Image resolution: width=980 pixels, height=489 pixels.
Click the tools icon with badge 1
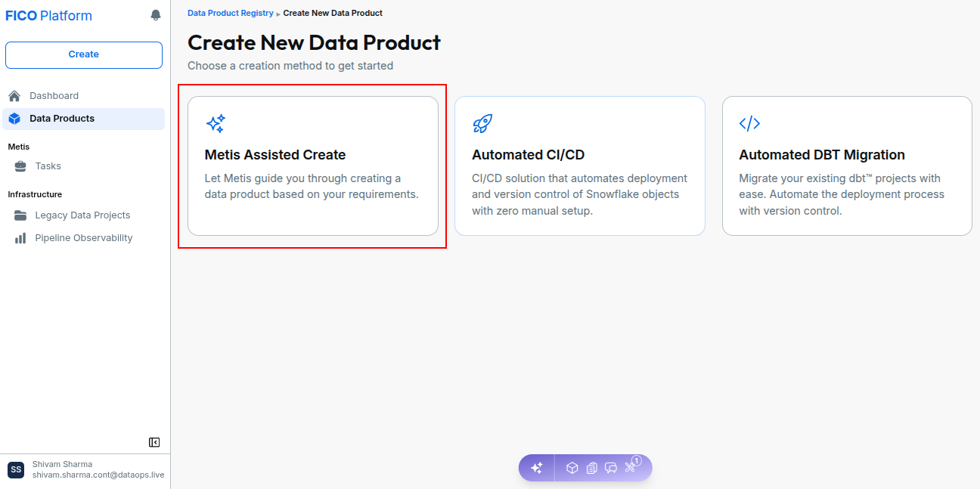click(631, 466)
